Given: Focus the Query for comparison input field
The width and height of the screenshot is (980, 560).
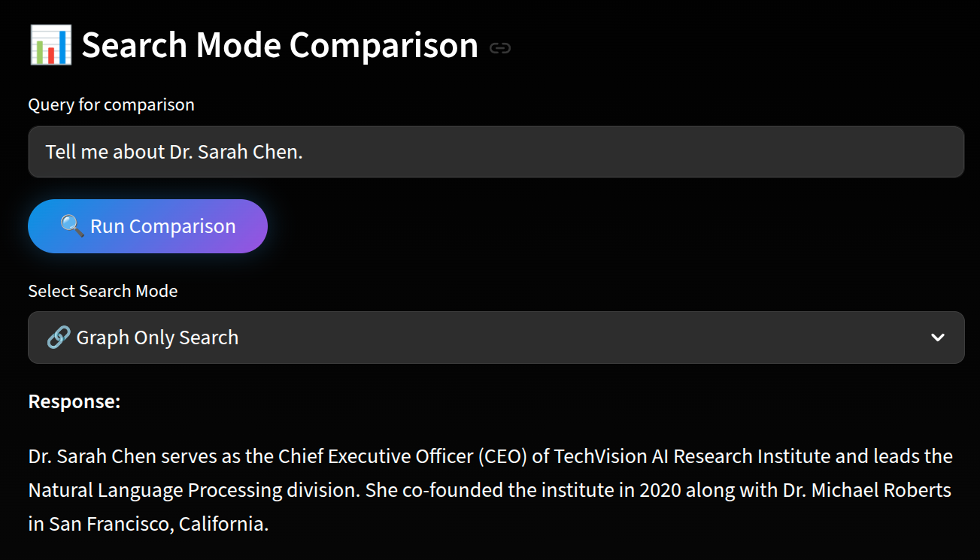Looking at the screenshot, I should coord(496,152).
